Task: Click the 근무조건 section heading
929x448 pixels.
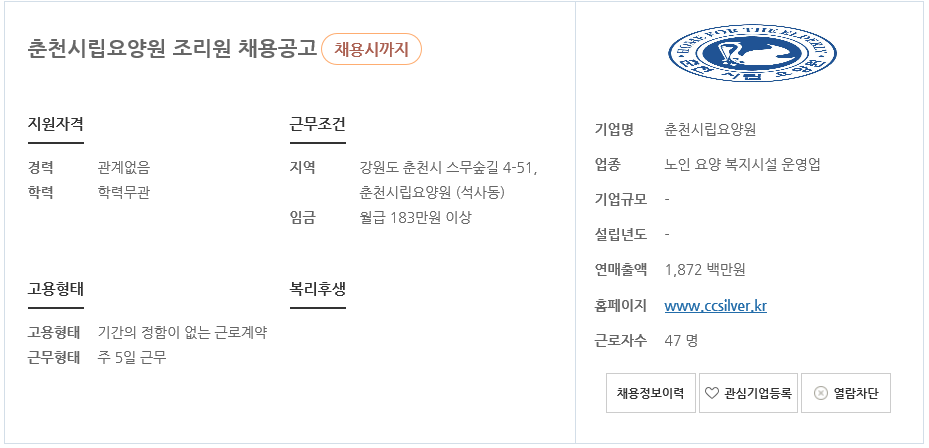Action: coord(318,125)
